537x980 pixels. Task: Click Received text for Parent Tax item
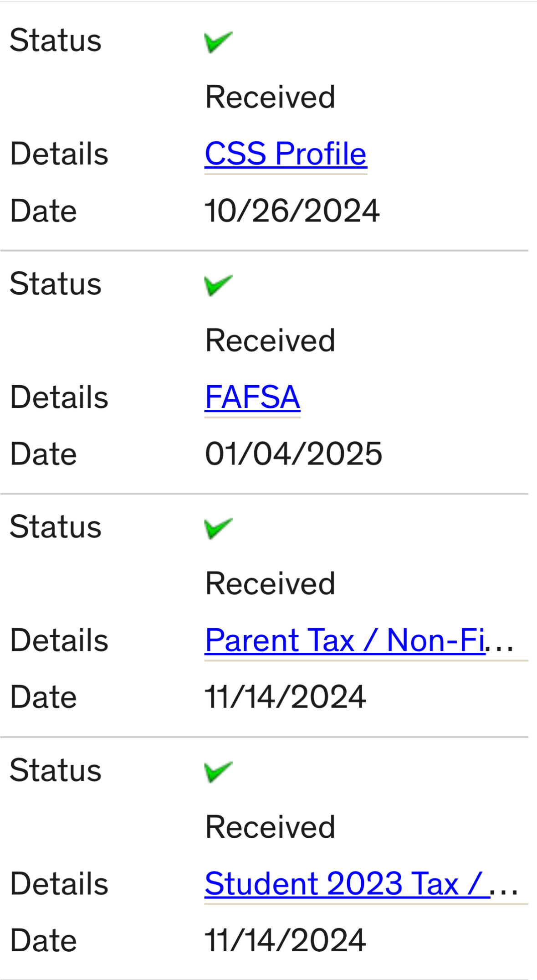pos(270,583)
